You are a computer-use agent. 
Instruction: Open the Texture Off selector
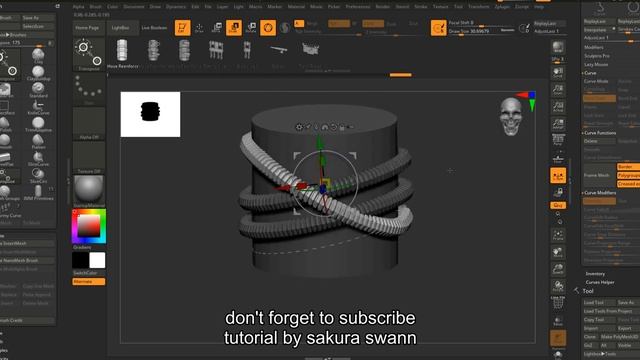click(89, 158)
